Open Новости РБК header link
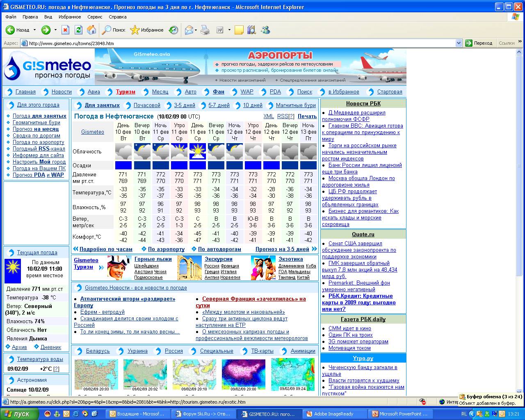Viewport: 525px width, 420px height. point(363,103)
